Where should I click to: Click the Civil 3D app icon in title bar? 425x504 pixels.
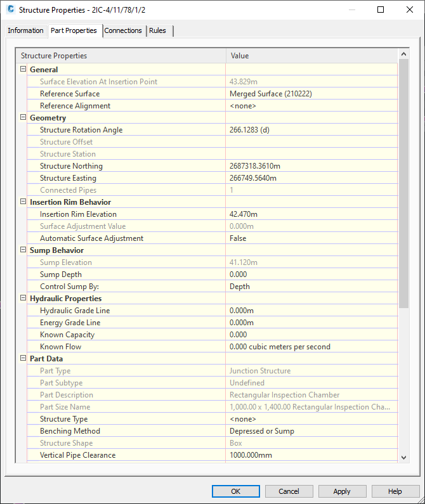pos(11,10)
